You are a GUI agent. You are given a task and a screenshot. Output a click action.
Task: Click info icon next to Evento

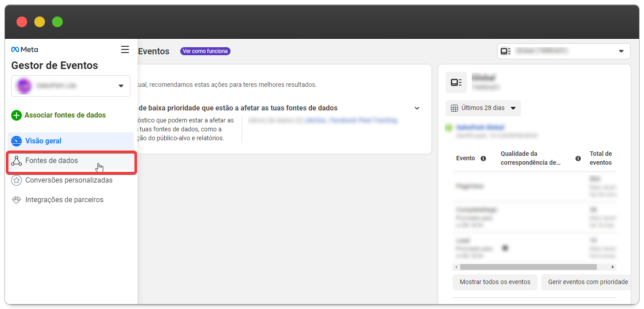[x=483, y=159]
